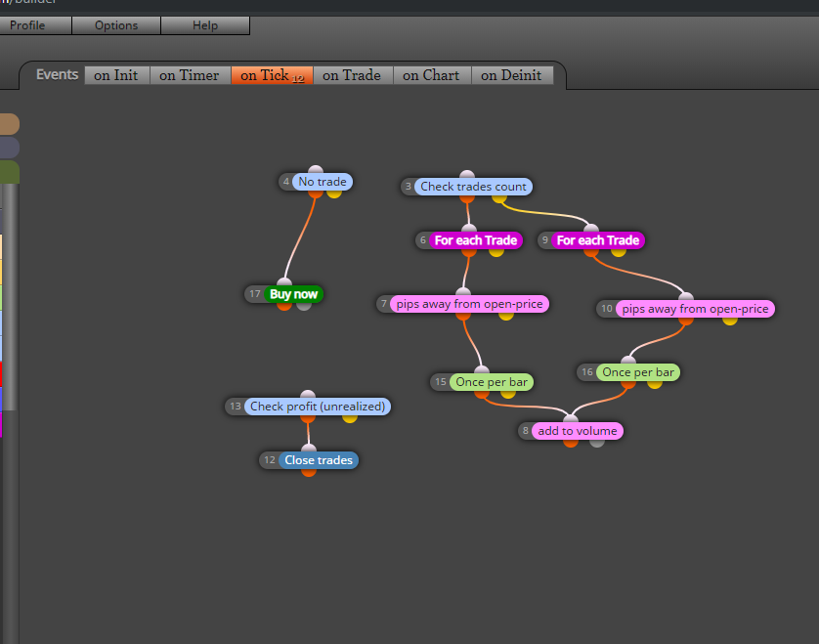Click the yellow output of For each Trade 9

click(619, 252)
